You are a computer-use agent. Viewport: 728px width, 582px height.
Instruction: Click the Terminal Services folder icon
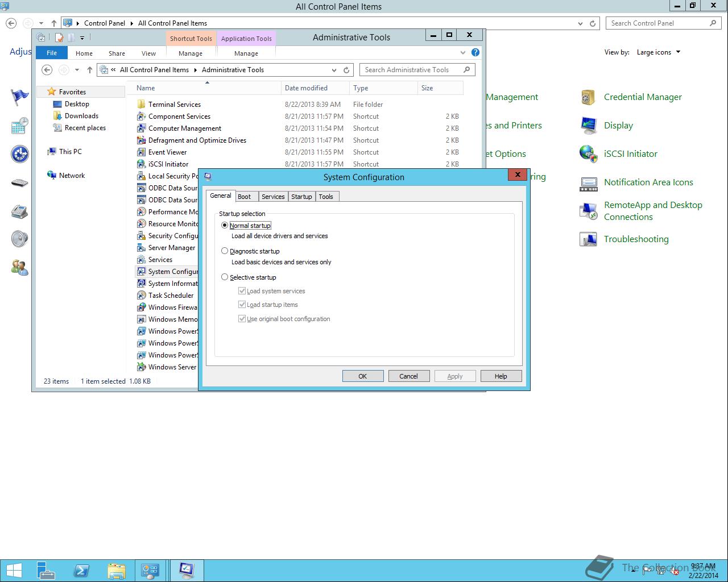coord(142,104)
